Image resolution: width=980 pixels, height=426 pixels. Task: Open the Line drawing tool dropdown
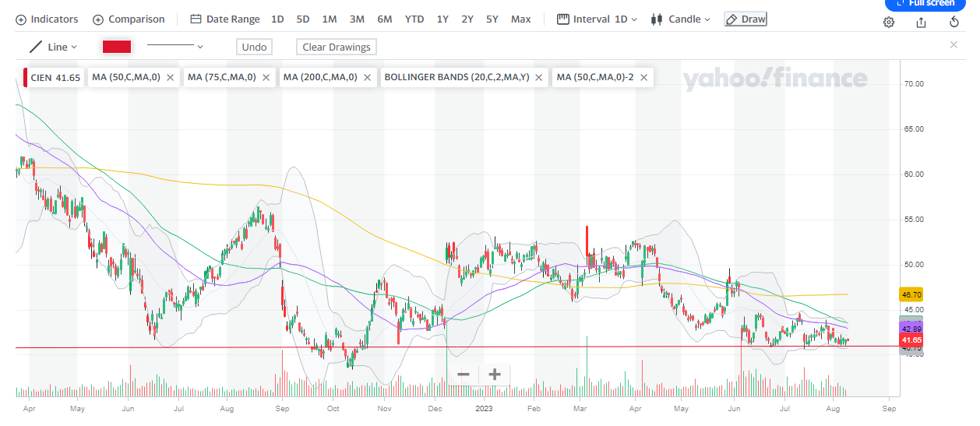(x=54, y=47)
